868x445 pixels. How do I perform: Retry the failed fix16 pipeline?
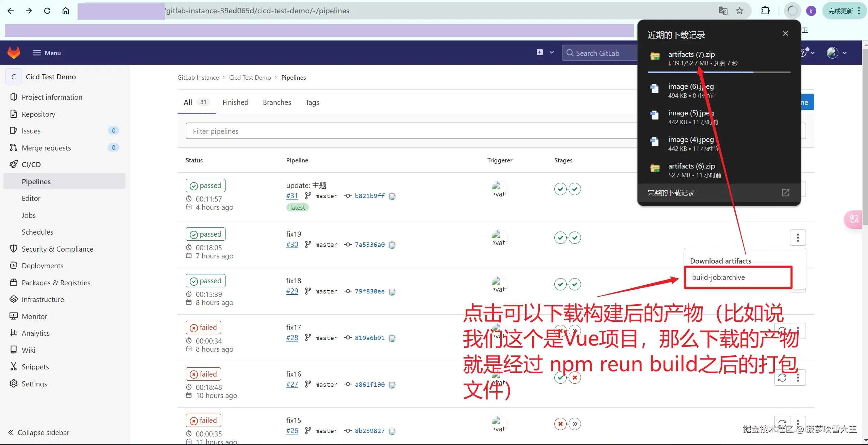782,378
